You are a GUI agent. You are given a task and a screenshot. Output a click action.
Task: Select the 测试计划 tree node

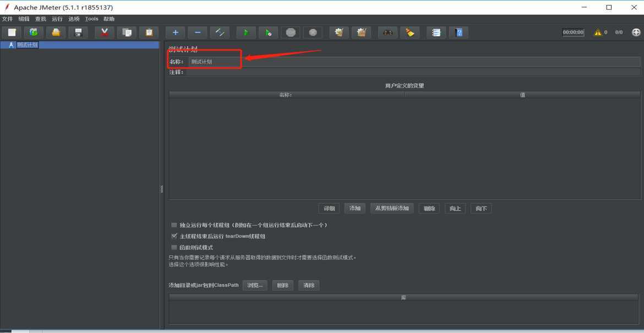pos(28,45)
